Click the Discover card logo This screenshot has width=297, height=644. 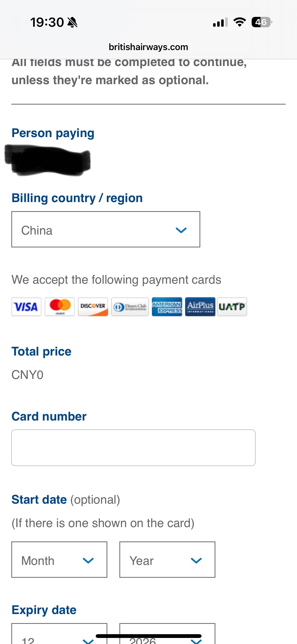pos(93,307)
